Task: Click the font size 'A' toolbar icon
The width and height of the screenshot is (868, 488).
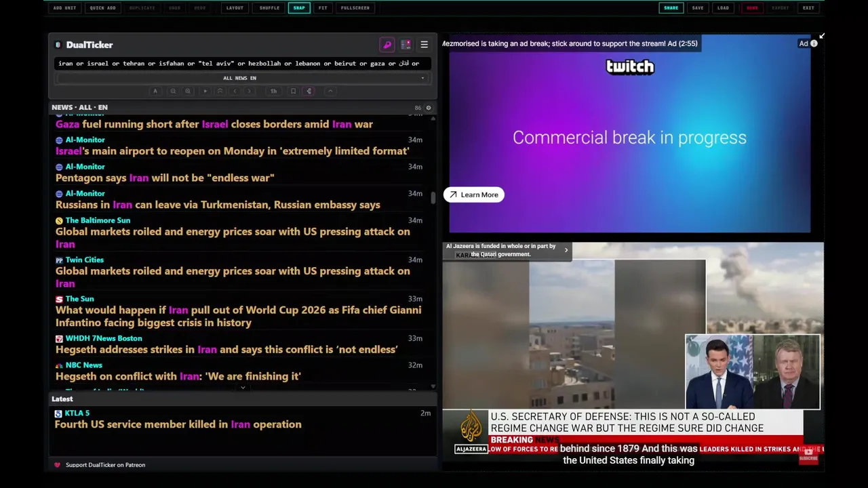Action: tap(155, 91)
